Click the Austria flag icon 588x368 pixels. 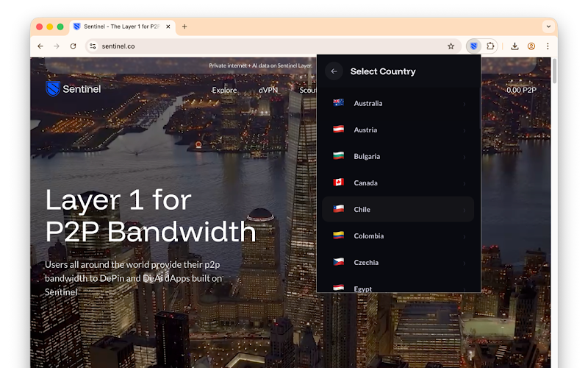click(339, 130)
